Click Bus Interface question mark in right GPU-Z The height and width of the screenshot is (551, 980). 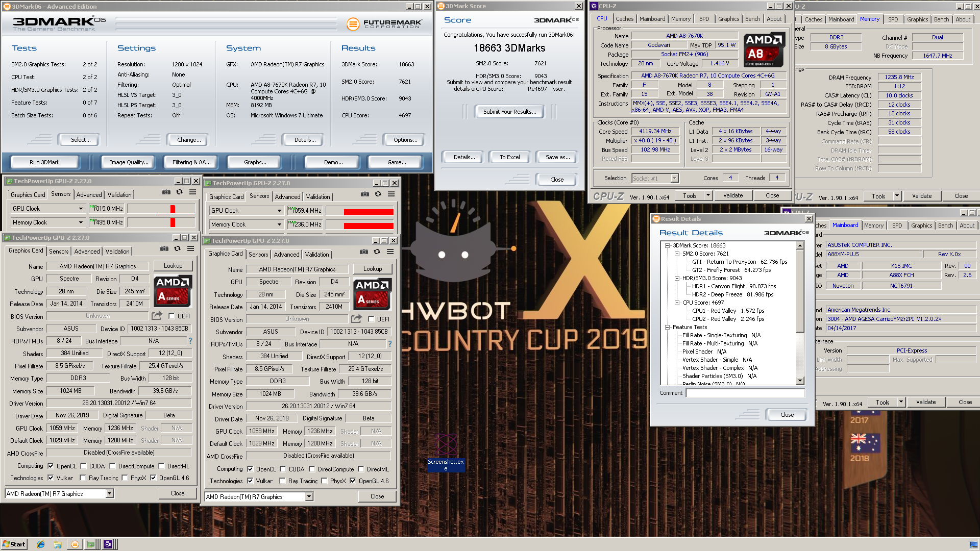[x=390, y=344]
